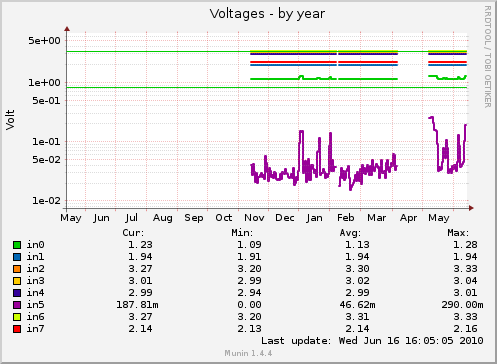Click in0 min value 1.09
Image resolution: width=497 pixels, height=364 pixels.
click(249, 245)
